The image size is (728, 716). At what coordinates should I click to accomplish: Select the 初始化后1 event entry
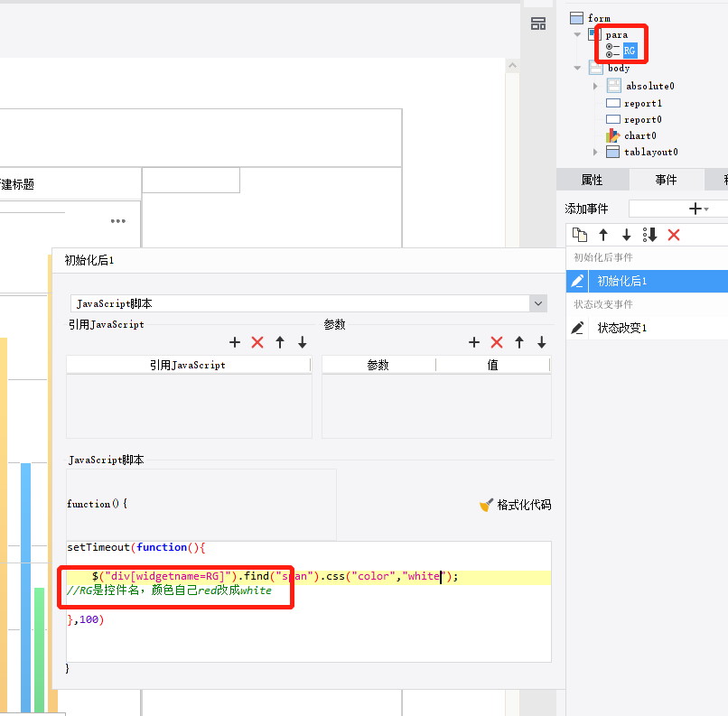(647, 281)
